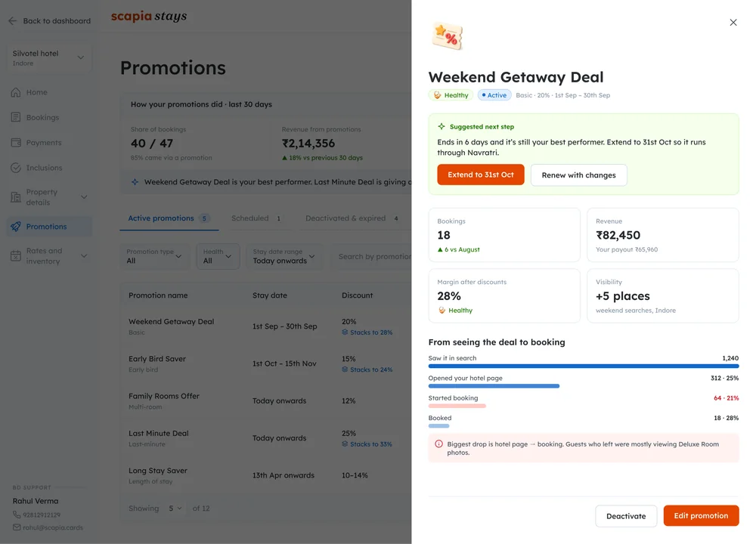Click the stack icon beside Stacks to 28%
This screenshot has width=756, height=544.
pos(345,332)
